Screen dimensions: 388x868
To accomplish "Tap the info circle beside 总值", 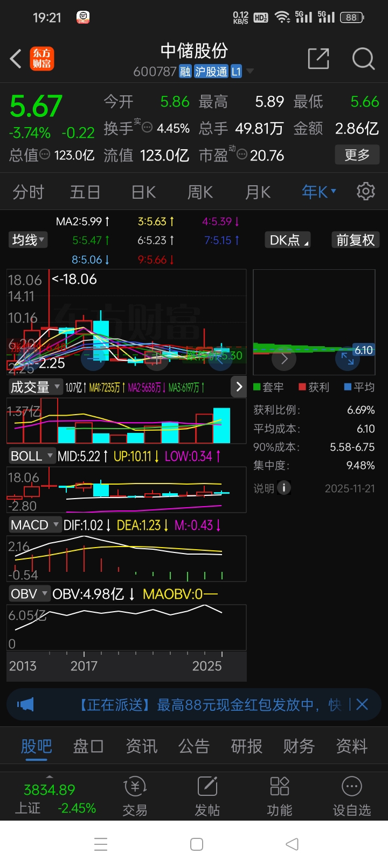I will tap(45, 155).
